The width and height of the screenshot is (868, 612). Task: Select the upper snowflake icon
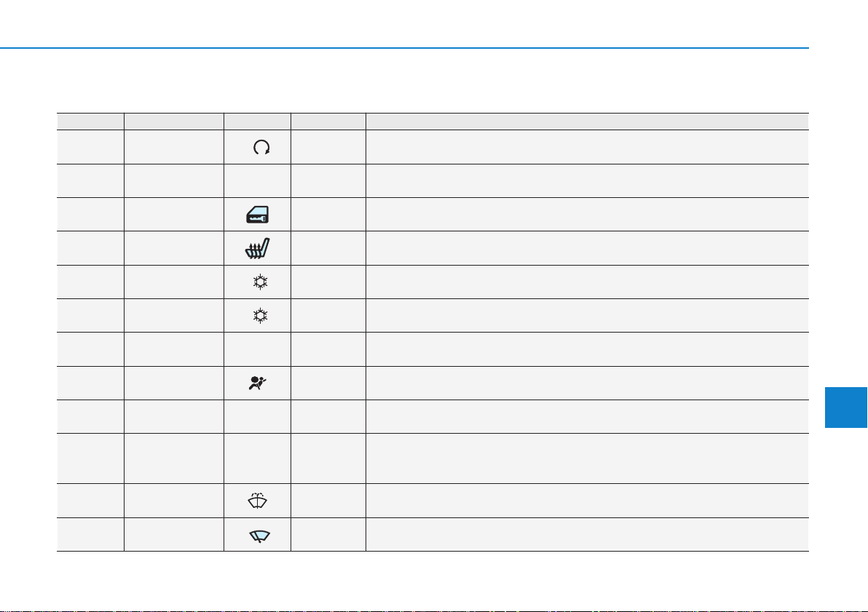coord(260,282)
